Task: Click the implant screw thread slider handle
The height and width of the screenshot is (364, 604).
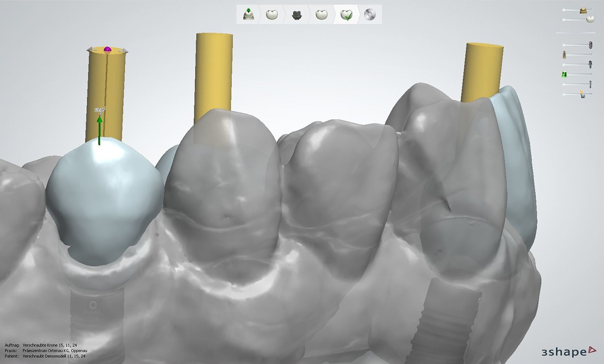Action: click(590, 45)
